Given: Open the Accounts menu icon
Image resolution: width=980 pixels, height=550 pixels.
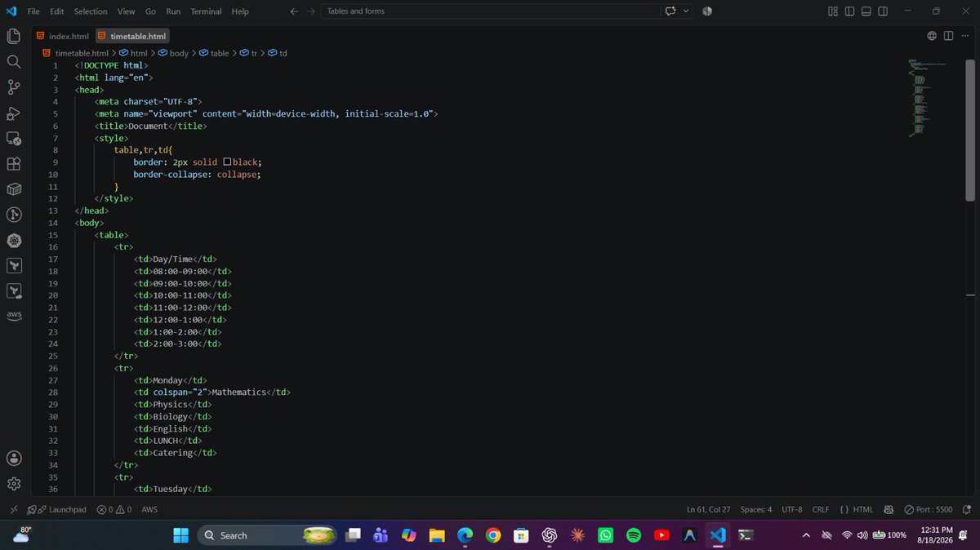Looking at the screenshot, I should point(14,458).
